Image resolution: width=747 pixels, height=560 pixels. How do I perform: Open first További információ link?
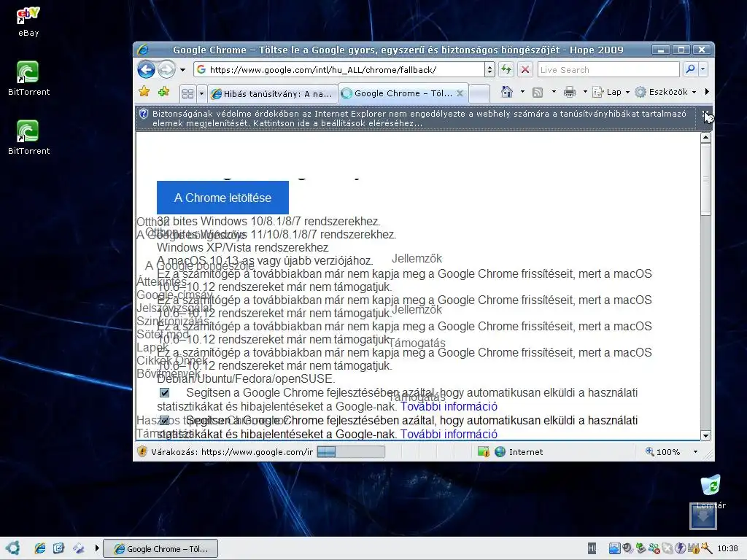click(x=449, y=407)
